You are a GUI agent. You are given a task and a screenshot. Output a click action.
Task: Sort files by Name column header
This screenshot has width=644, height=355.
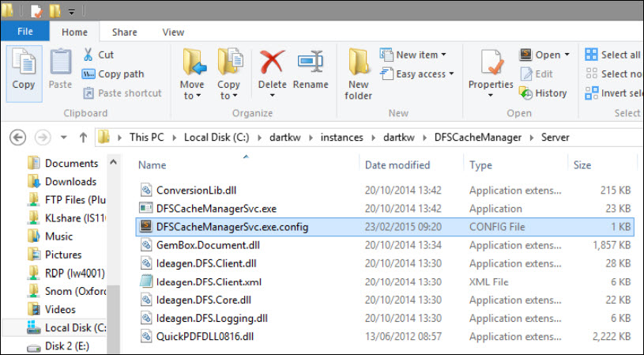tap(152, 165)
